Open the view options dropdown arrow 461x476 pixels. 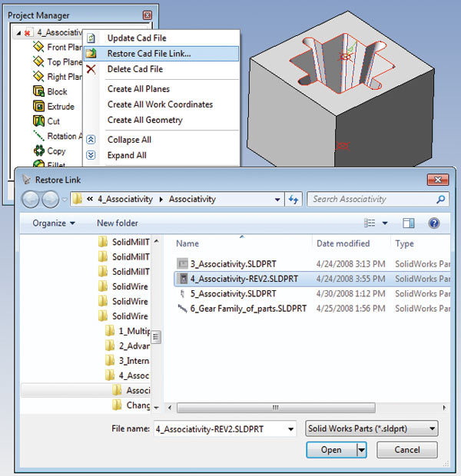tap(385, 223)
